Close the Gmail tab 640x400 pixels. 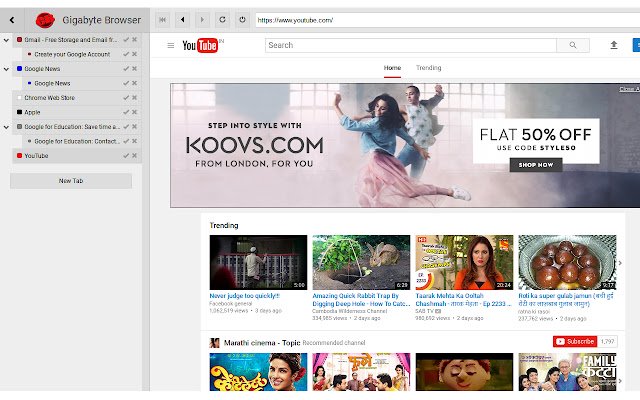[134, 40]
